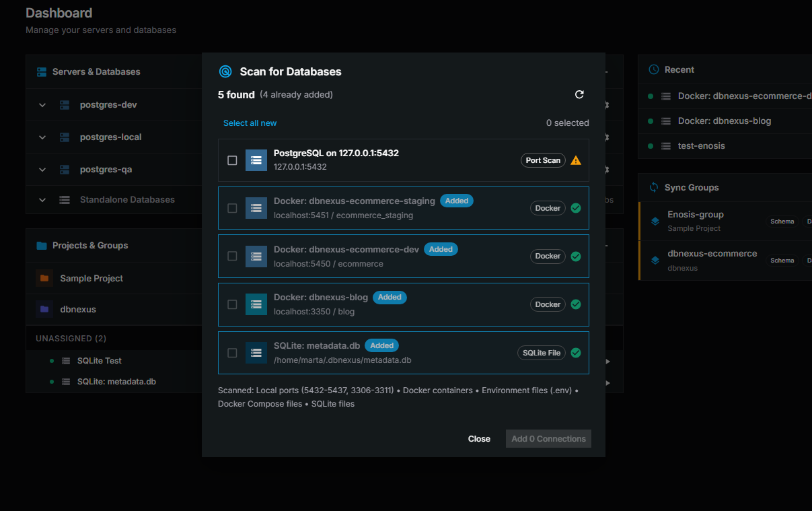
Task: Check the Docker: dbnexus-blog checkbox
Action: (232, 304)
